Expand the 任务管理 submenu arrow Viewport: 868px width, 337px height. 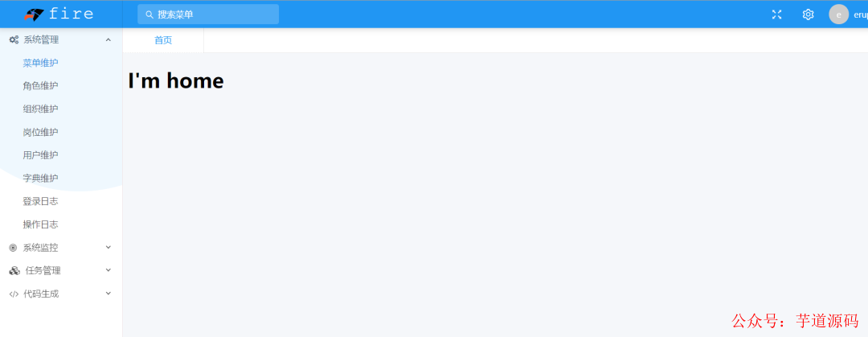(x=108, y=270)
